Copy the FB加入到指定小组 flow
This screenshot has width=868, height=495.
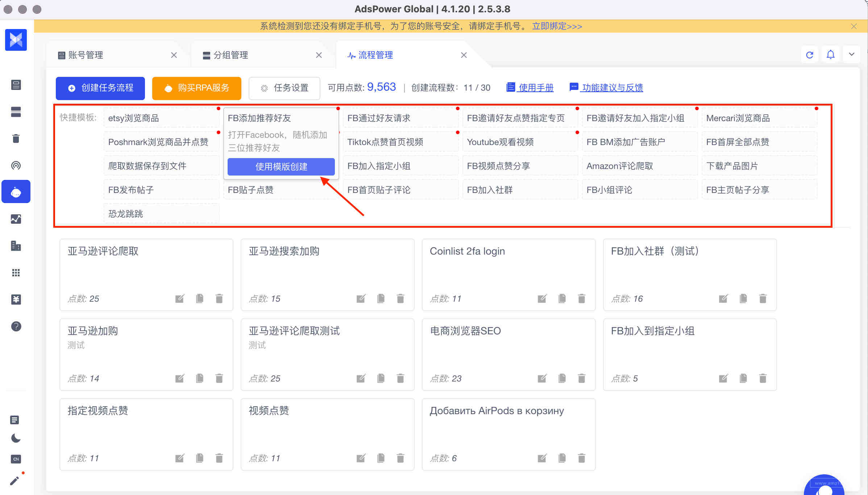point(743,378)
